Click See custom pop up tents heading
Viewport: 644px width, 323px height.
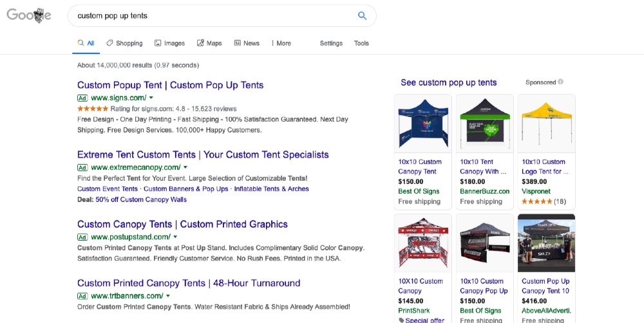(448, 82)
